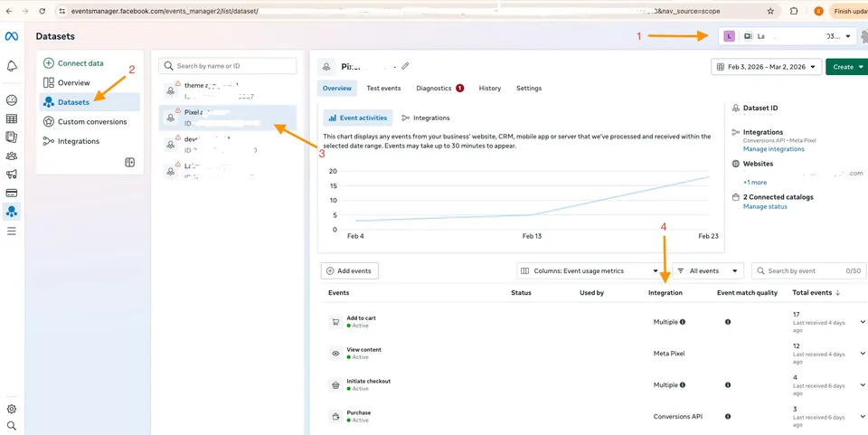Reload the page with the browser refresh icon
Viewport: 868px width, 435px height.
[x=42, y=11]
